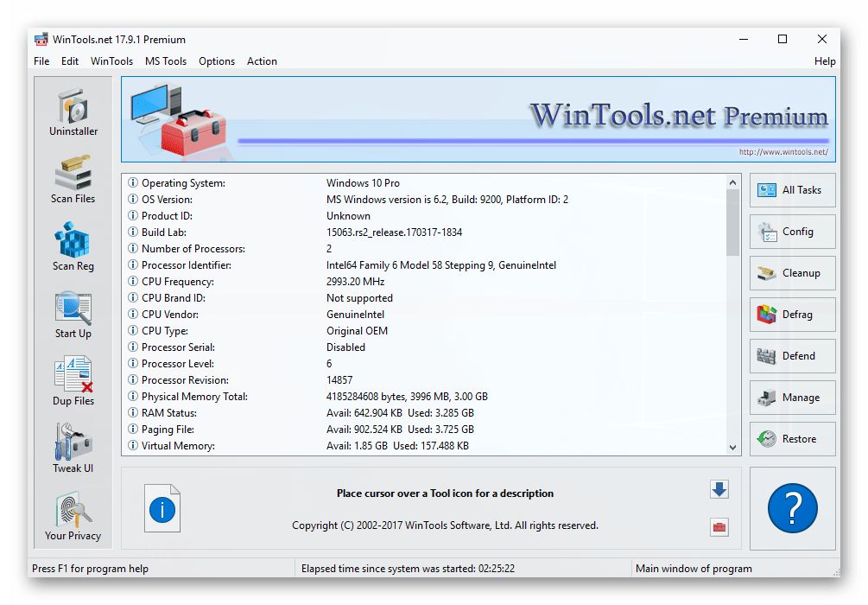The image size is (868, 605).
Task: Click the small red toolbox icon
Action: point(719,527)
